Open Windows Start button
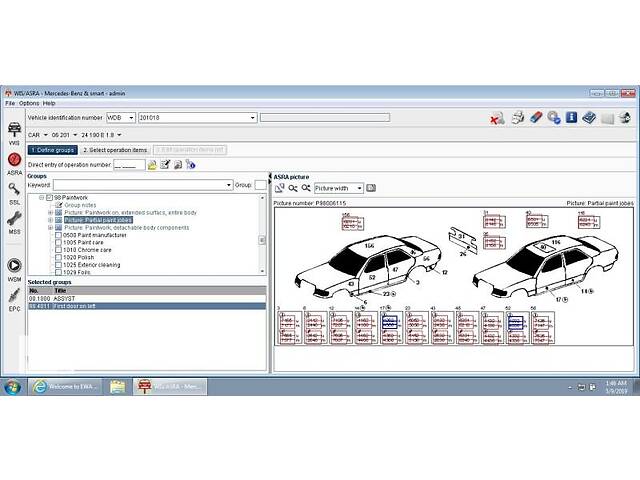This screenshot has height=480, width=640. [x=12, y=387]
